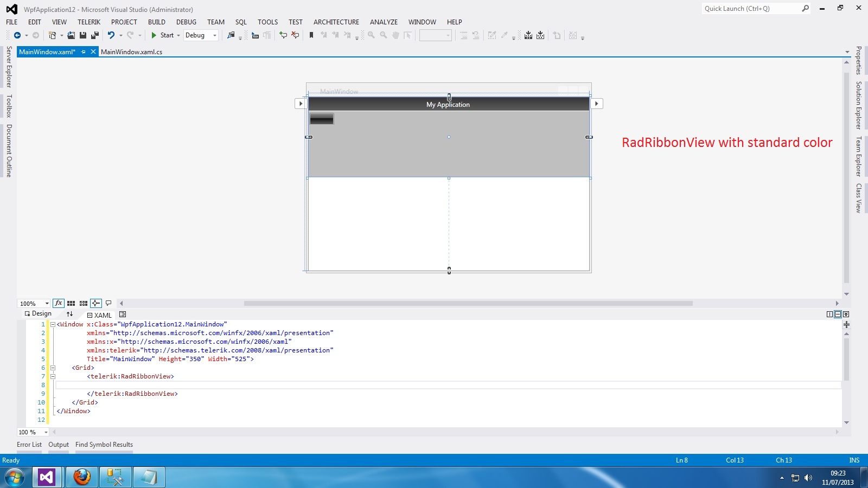The width and height of the screenshot is (868, 488).
Task: Toggle snap to gridlines icon
Action: click(84, 303)
